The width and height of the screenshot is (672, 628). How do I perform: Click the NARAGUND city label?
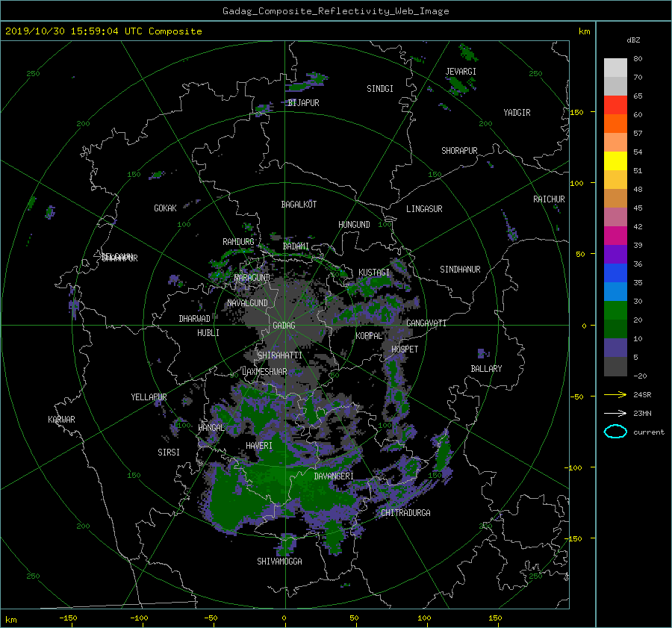(x=252, y=278)
